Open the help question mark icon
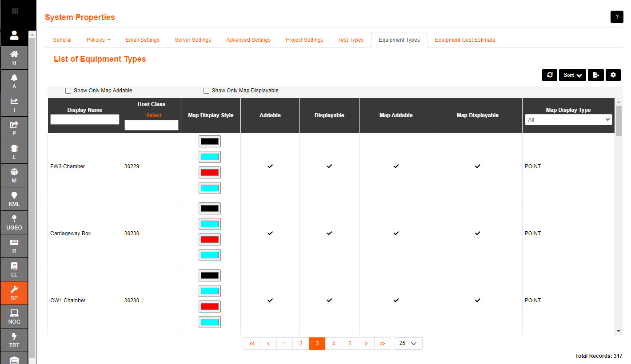This screenshot has width=631, height=364. (617, 17)
